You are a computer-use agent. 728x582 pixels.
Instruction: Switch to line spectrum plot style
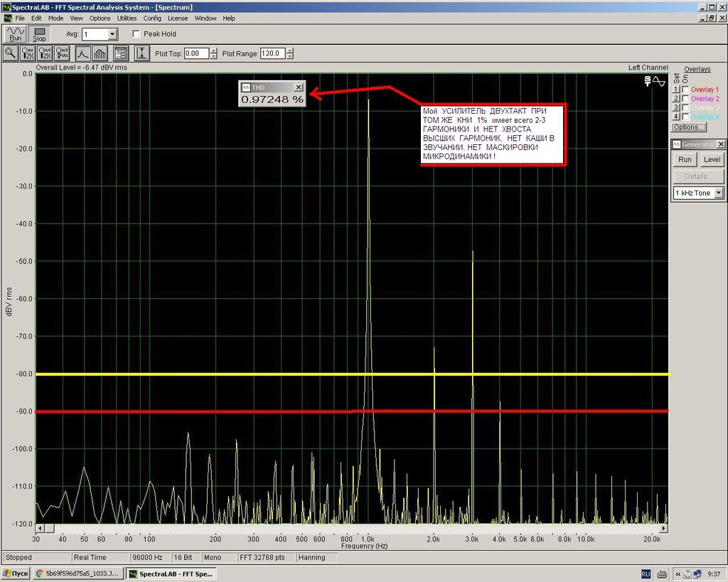pos(82,53)
